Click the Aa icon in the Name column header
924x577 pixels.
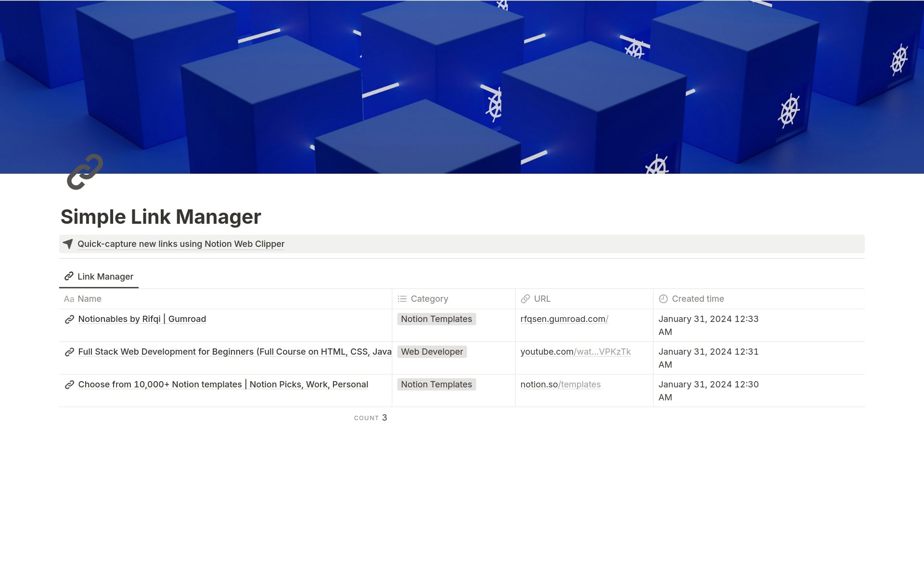point(68,299)
